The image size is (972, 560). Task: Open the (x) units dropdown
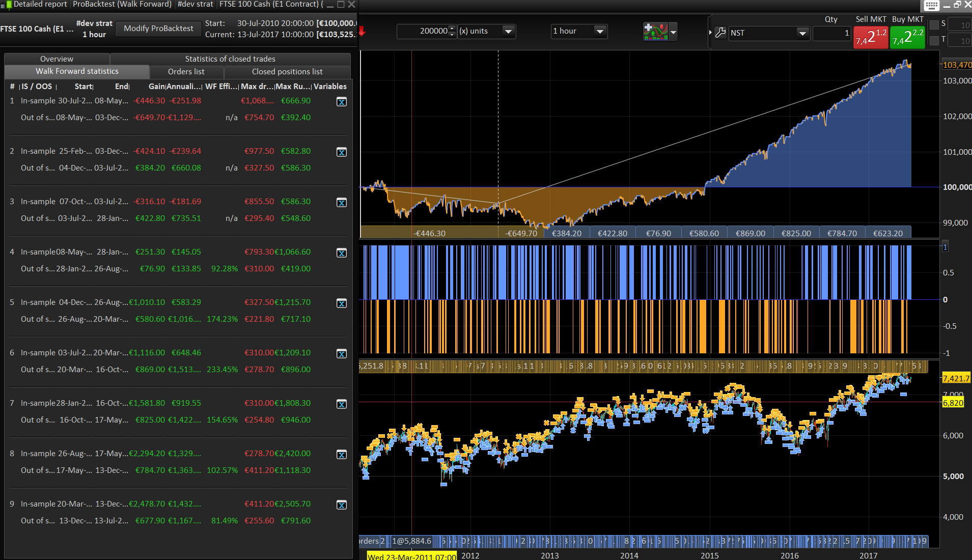[x=508, y=32]
